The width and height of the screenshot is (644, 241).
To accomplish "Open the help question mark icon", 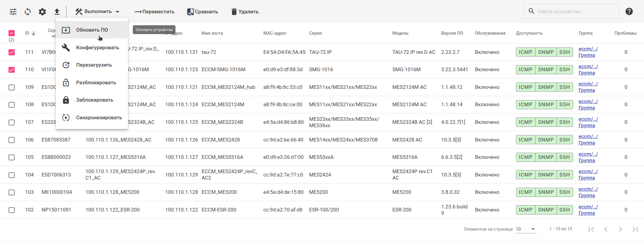I will [629, 12].
